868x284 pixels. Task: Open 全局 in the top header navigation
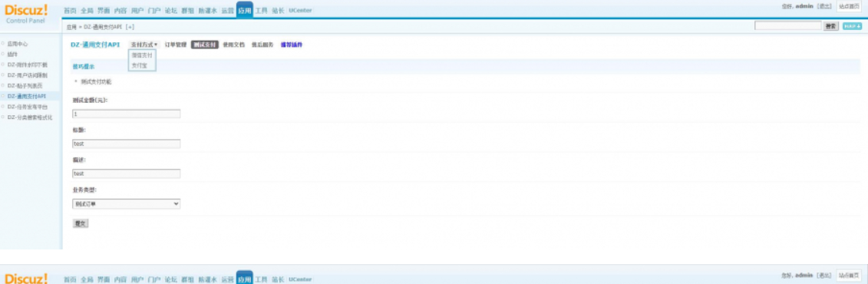[87, 11]
